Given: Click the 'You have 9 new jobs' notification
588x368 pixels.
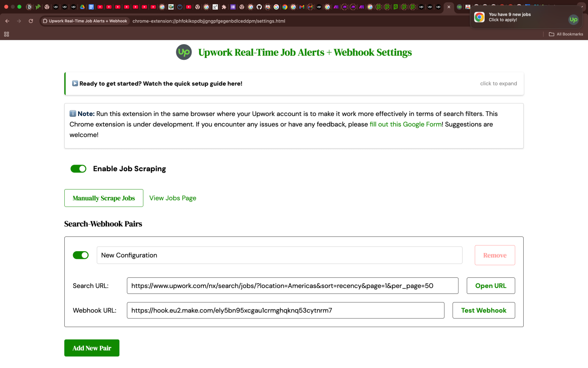Looking at the screenshot, I should click(x=526, y=17).
